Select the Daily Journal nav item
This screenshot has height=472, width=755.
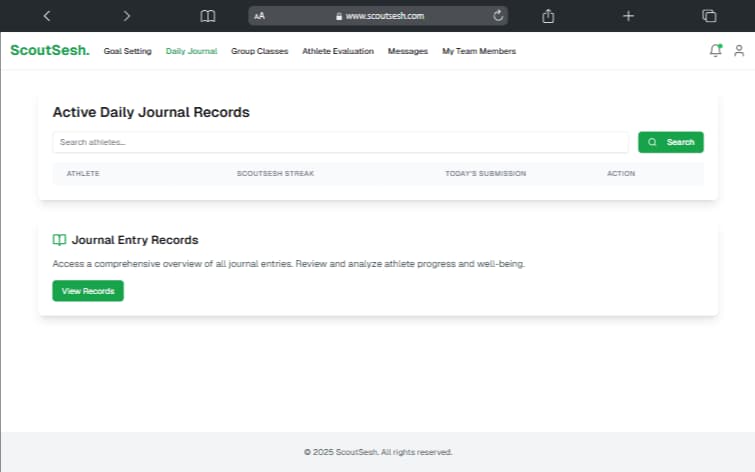click(x=191, y=51)
